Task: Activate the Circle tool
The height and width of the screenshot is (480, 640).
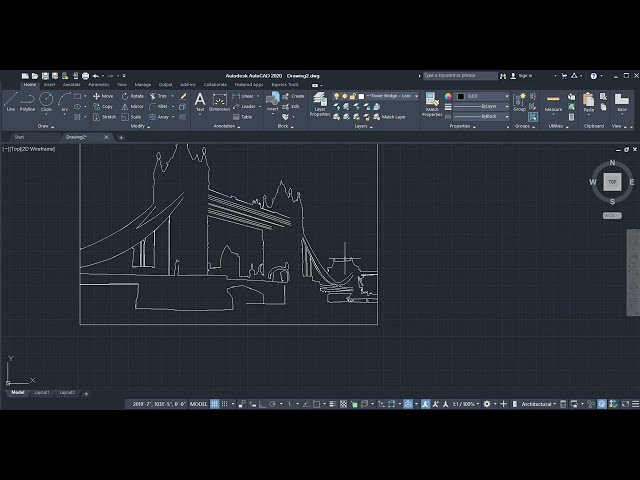Action: [x=46, y=102]
